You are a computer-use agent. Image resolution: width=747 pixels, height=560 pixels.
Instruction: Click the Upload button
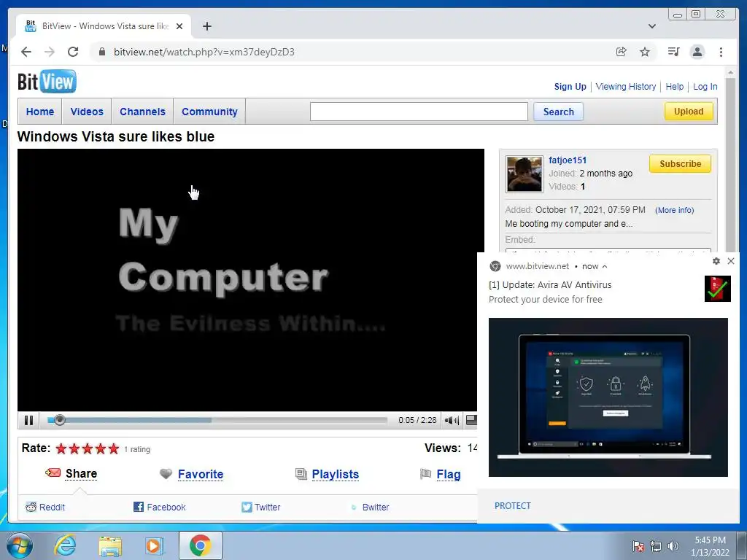click(x=689, y=112)
